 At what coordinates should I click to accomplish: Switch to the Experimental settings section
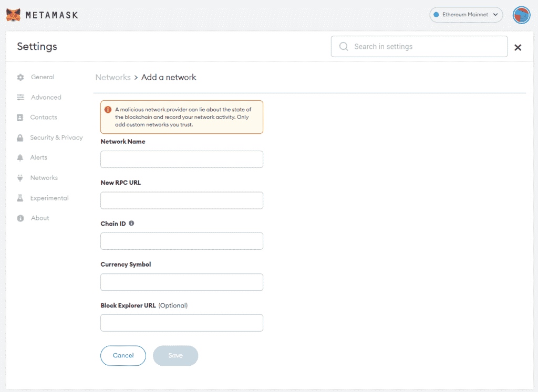[50, 198]
